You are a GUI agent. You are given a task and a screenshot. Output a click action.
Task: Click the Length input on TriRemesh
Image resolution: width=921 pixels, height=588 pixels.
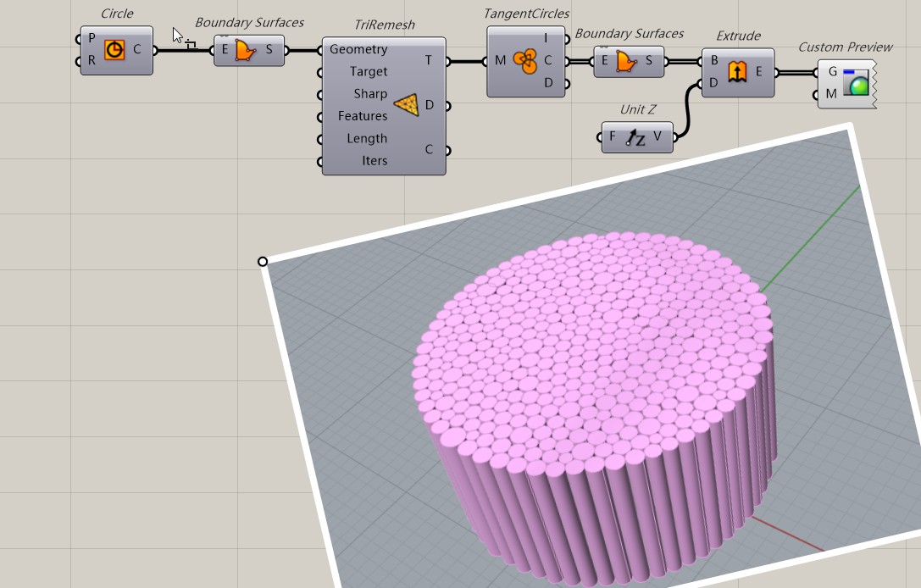pos(367,139)
